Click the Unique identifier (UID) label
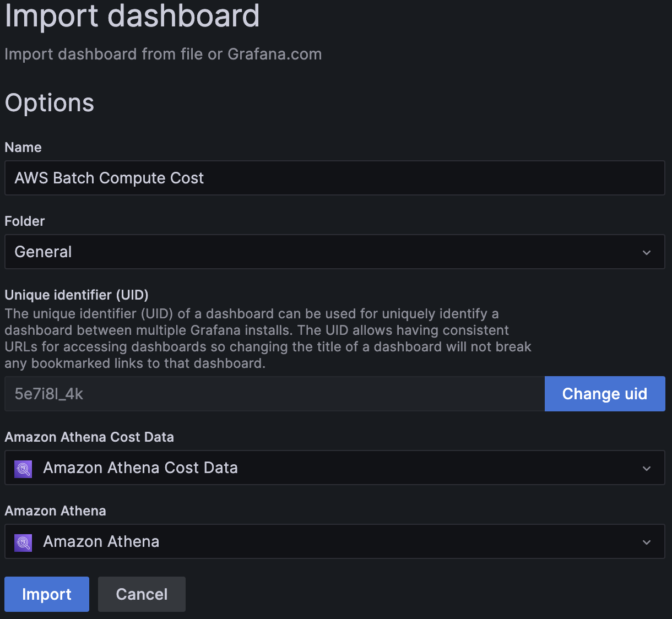 (77, 295)
